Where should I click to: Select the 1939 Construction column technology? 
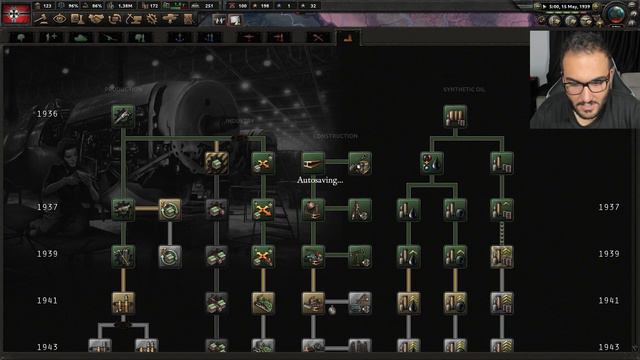click(x=313, y=256)
